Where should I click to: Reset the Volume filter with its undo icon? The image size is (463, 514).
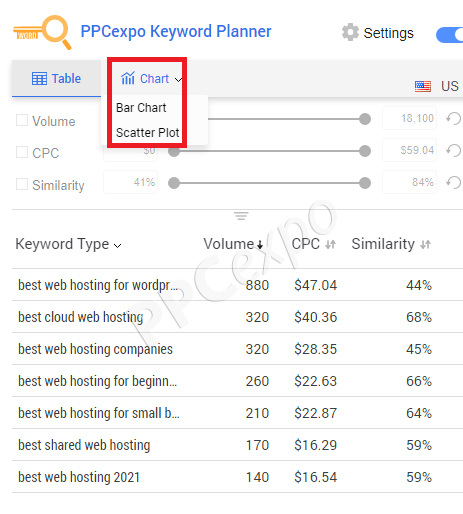point(454,118)
